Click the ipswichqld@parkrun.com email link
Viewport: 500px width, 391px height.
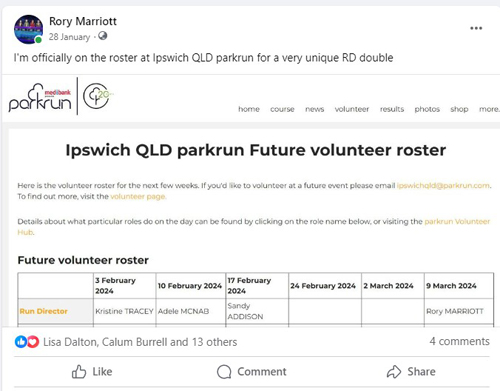click(443, 185)
